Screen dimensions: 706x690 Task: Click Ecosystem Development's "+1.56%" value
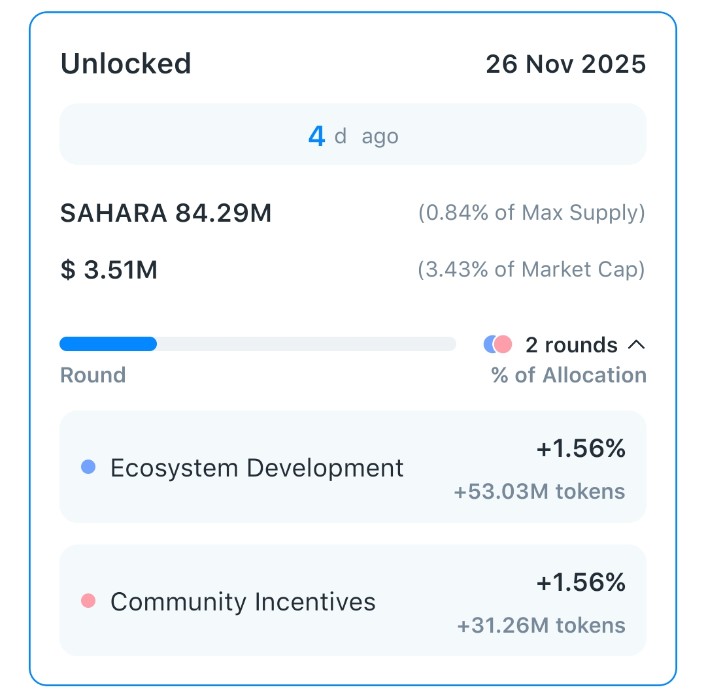[x=581, y=449]
